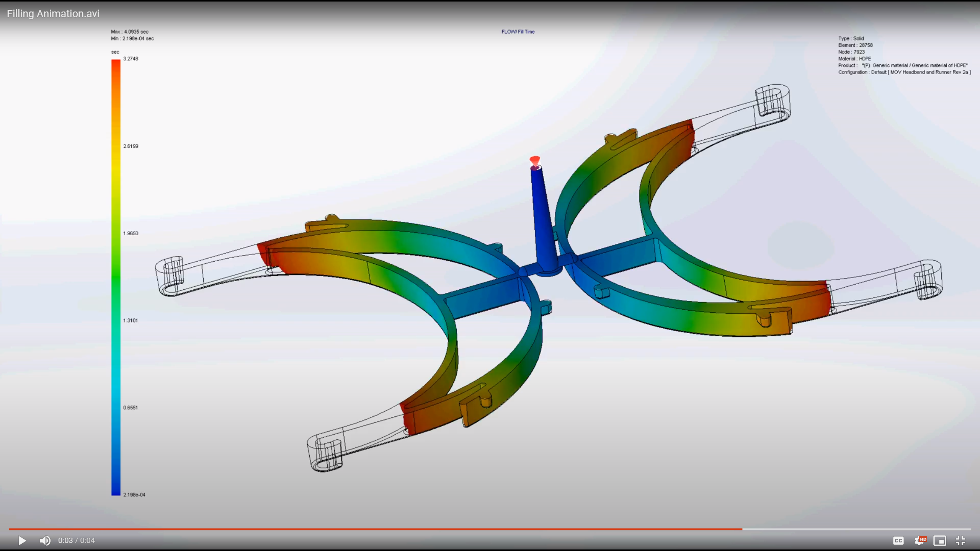Viewport: 980px width, 551px height.
Task: Click the 3.2748 legend value
Action: 131,59
